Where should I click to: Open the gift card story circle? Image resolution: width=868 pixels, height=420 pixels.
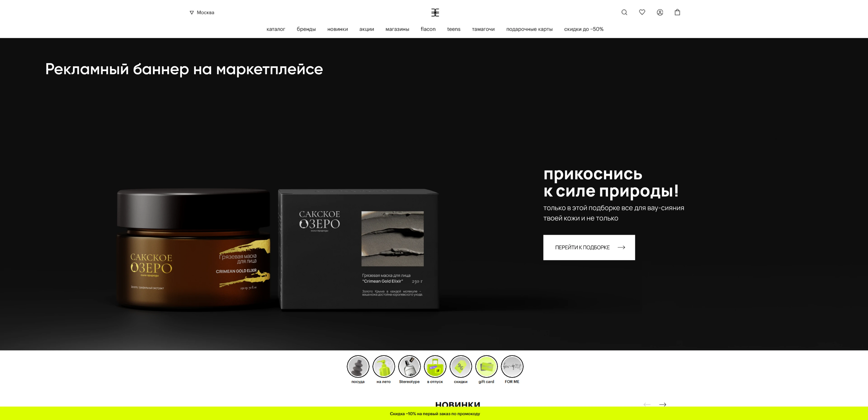coord(486,366)
